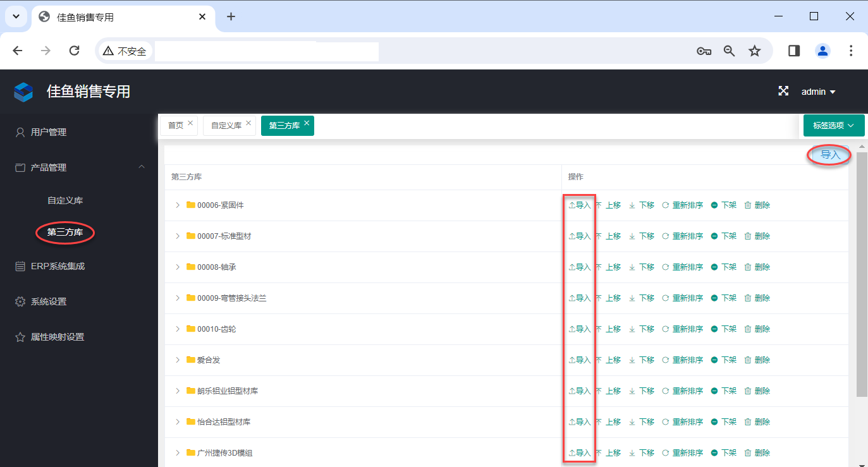Open ERP系统集成 in the sidebar
868x467 pixels.
(x=58, y=266)
